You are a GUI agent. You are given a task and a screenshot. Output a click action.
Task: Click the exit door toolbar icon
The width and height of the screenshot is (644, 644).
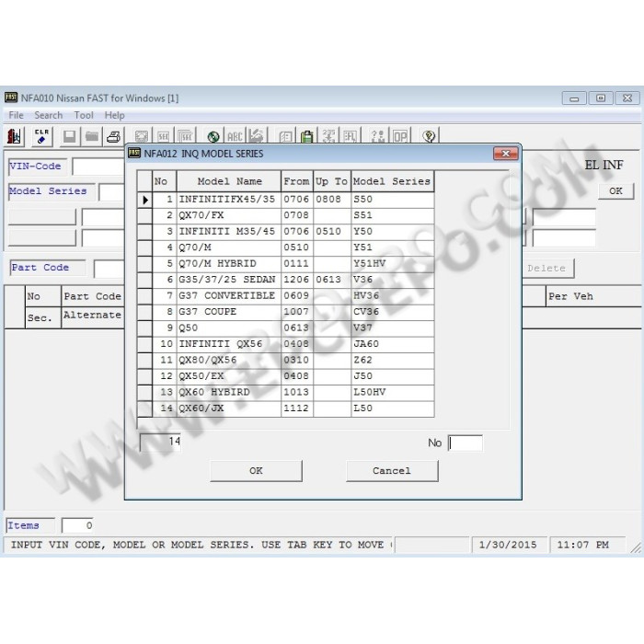tap(14, 136)
